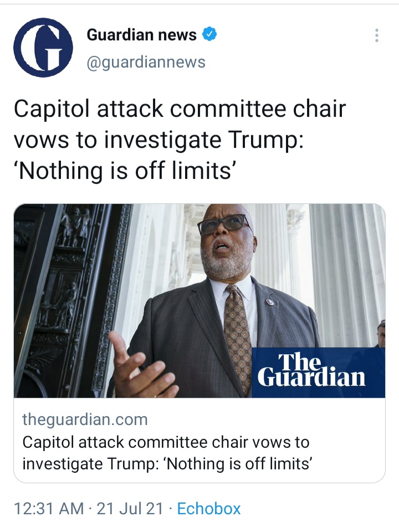Viewport: 399px width, 532px height.
Task: Click the Guardian news display name
Action: pos(141,35)
